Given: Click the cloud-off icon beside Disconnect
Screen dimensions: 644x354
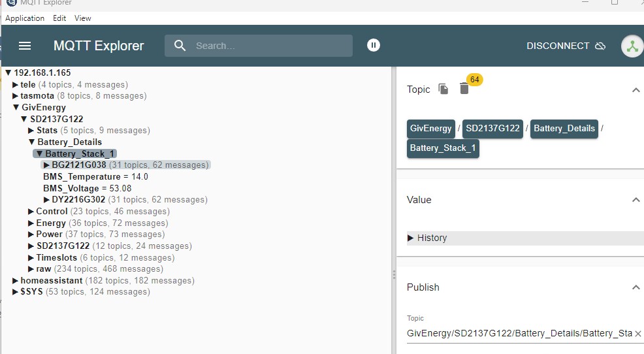Looking at the screenshot, I should (600, 46).
